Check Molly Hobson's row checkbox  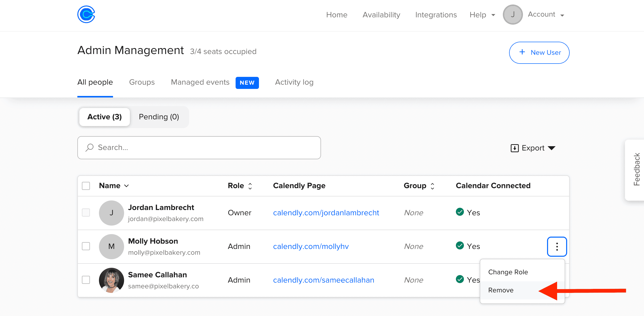click(86, 246)
